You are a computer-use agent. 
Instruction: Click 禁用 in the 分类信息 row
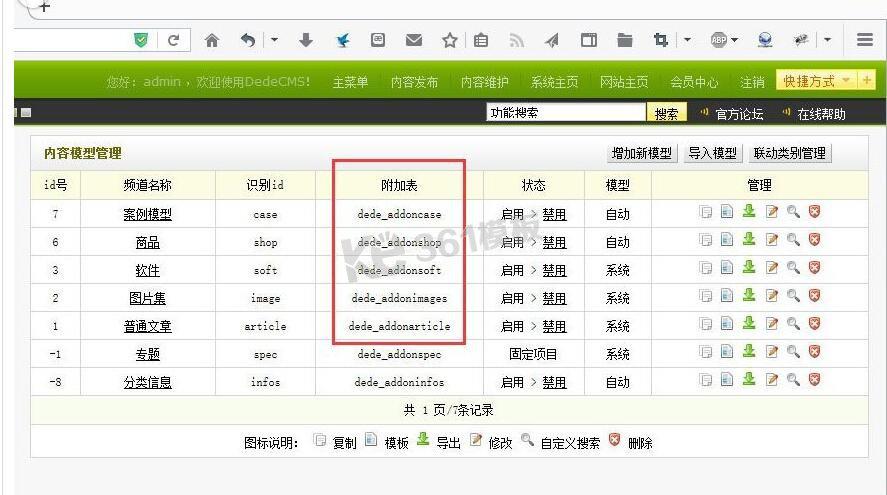(554, 382)
